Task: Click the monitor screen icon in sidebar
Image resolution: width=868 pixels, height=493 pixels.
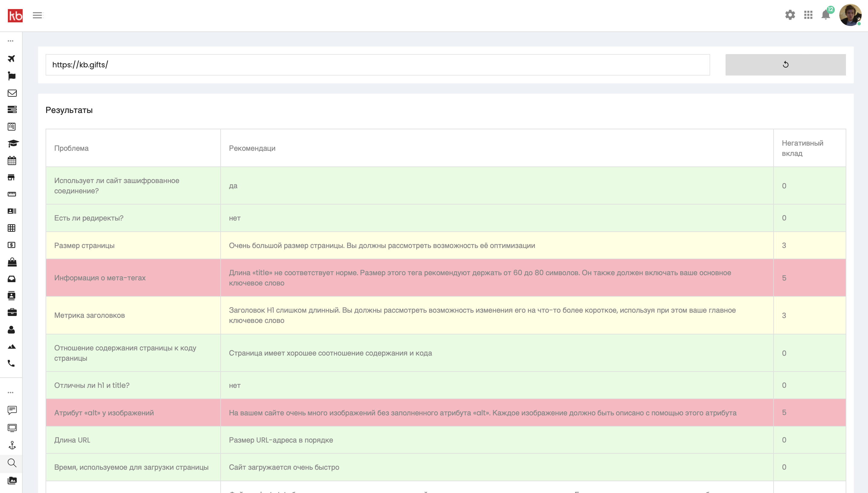Action: (x=12, y=428)
